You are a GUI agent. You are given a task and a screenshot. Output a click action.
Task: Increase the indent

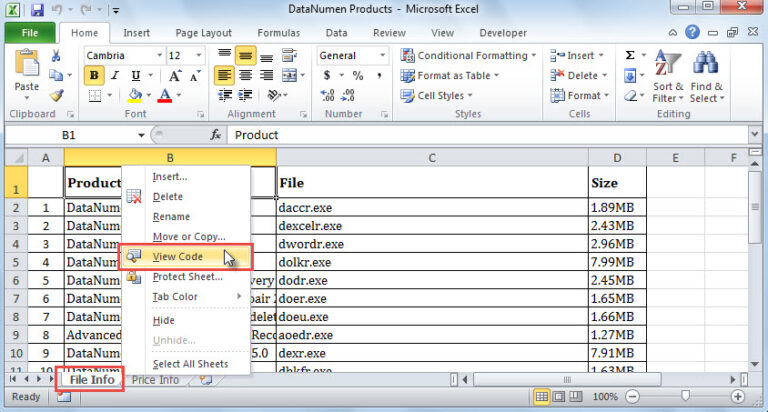(245, 95)
